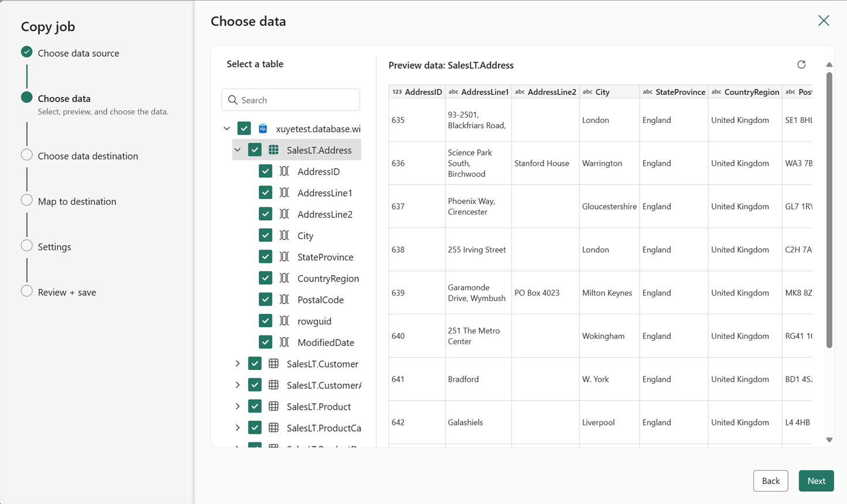Jump to Review + save step
Image resolution: width=847 pixels, height=504 pixels.
(67, 292)
